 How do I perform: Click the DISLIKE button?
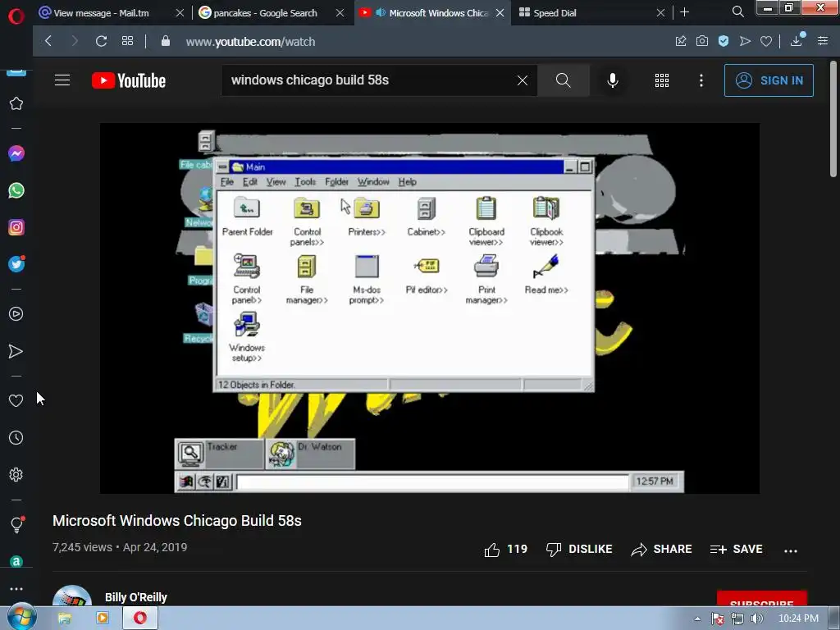tap(578, 549)
